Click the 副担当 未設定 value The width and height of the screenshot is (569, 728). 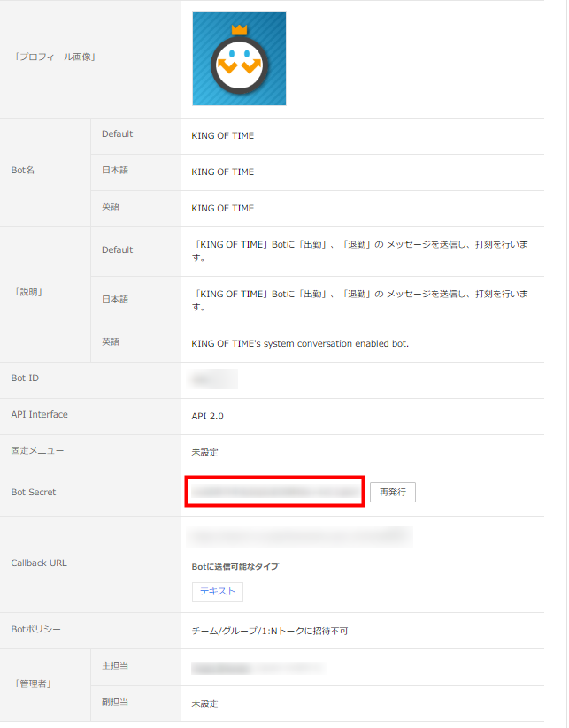pyautogui.click(x=204, y=704)
